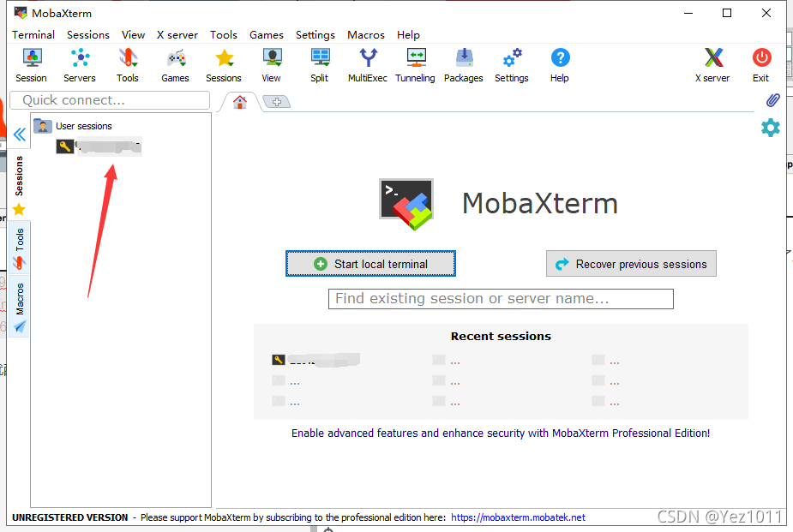Click the MobaXterm Professional Edition promo link
Viewport: 793px width, 532px height.
coord(501,433)
